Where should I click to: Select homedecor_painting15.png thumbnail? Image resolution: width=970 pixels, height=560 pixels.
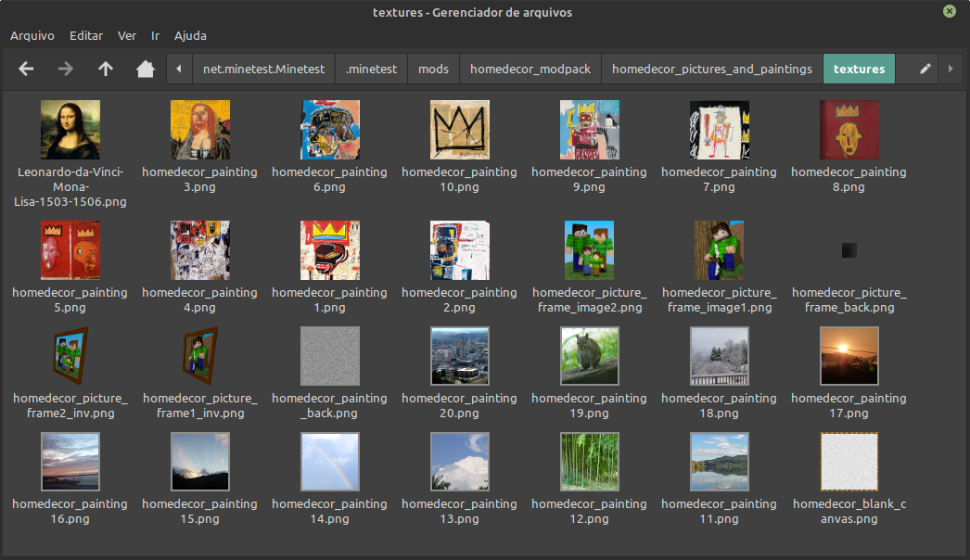199,462
